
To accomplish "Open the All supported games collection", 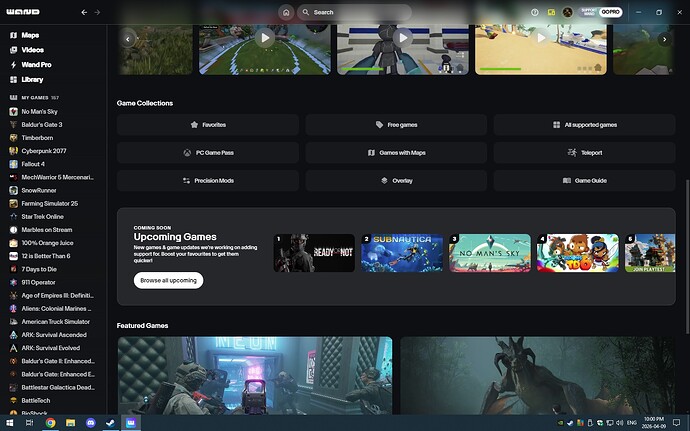I will (584, 125).
